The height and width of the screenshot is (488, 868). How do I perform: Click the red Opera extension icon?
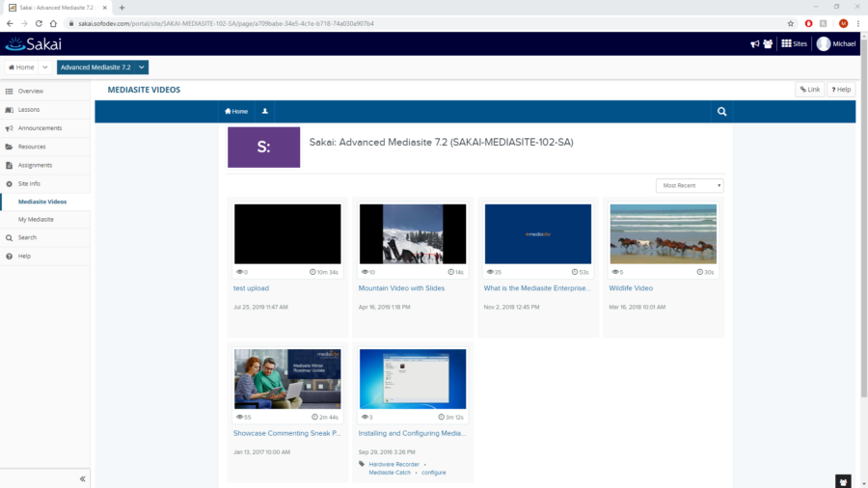[x=809, y=23]
